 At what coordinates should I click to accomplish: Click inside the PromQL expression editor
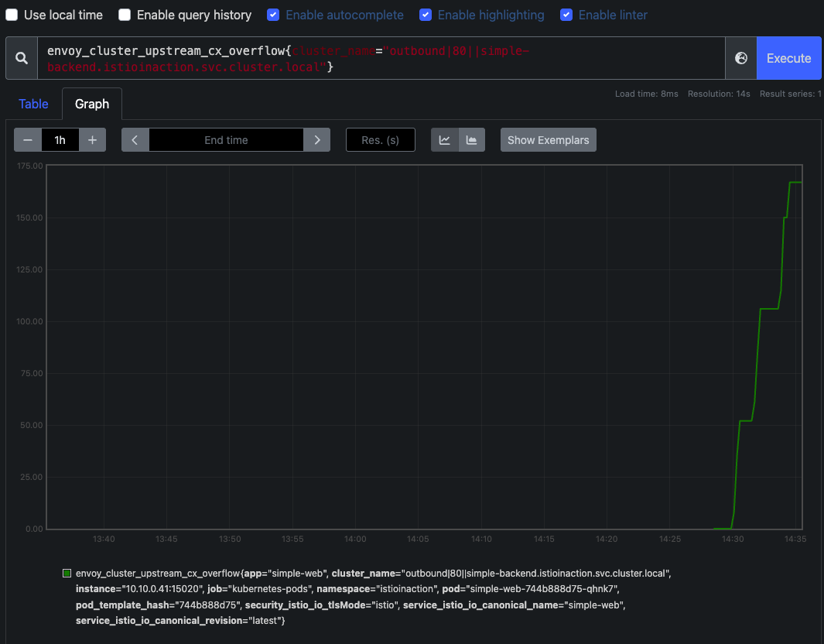click(x=381, y=58)
